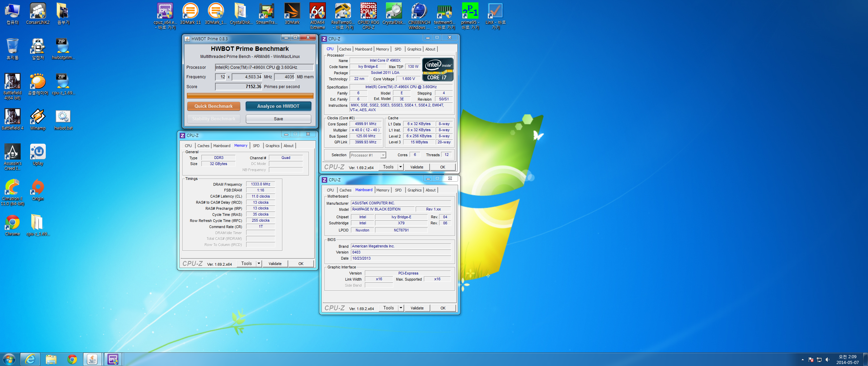
Task: Click Save button in HWBOT Prime
Action: (x=278, y=119)
